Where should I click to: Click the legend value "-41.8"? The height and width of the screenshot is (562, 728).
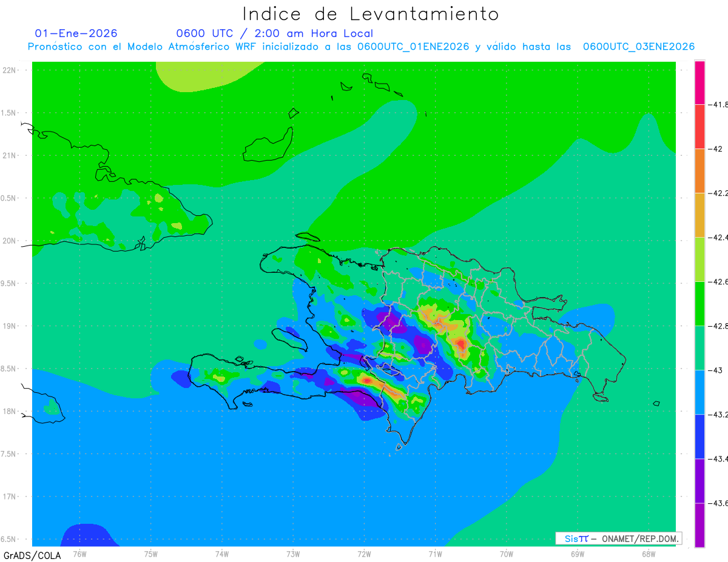click(x=719, y=104)
